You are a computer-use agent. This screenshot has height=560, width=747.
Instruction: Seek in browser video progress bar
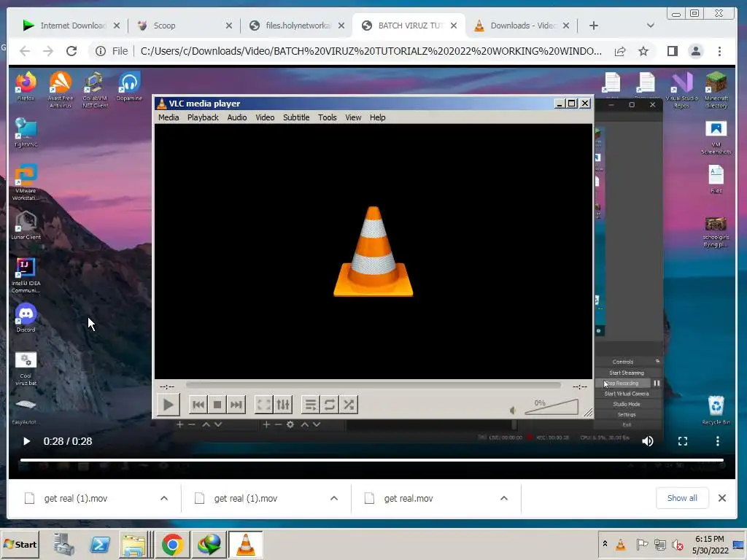click(371, 460)
